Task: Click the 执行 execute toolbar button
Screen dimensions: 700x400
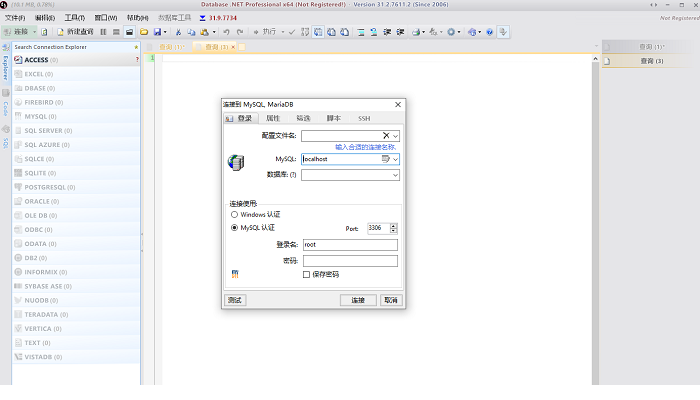Action: [x=265, y=32]
